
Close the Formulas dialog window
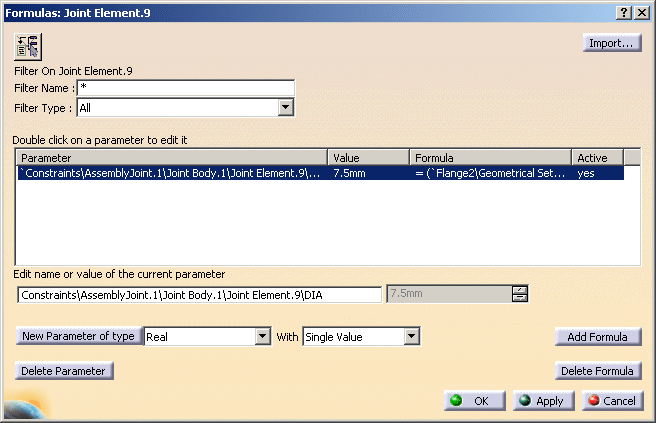pos(641,11)
